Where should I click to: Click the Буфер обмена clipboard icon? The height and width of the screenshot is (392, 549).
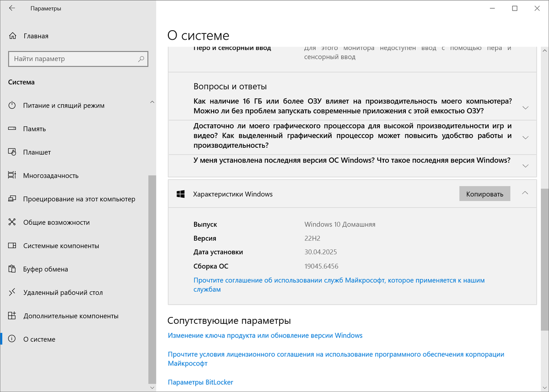(12, 269)
